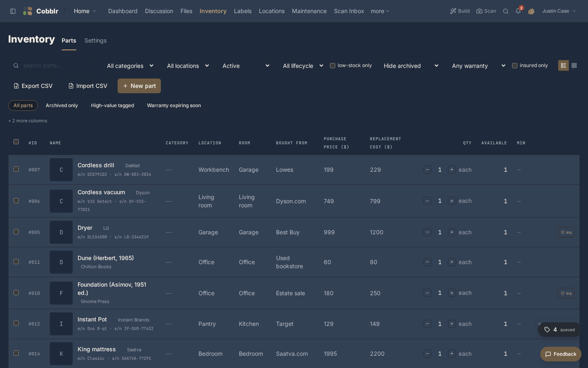
Task: Open the 4 queued tags indicator
Action: 559,330
